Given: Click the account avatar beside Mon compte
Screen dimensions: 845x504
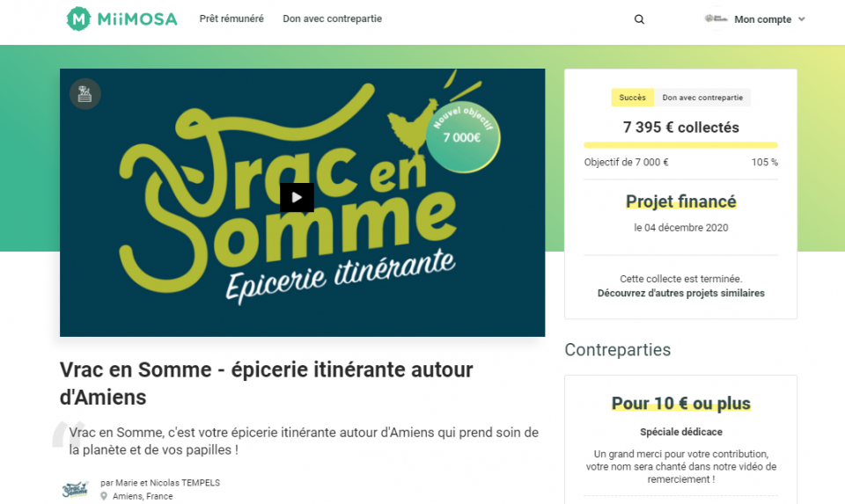Looking at the screenshot, I should click(716, 18).
